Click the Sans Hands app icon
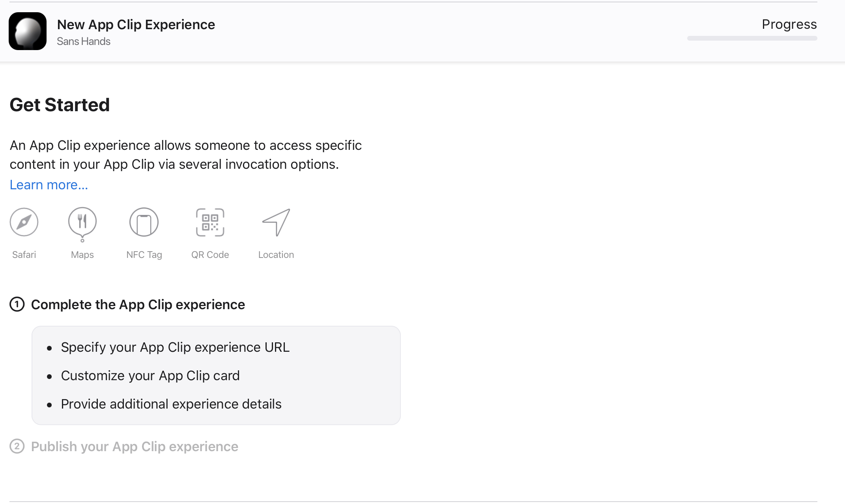Viewport: 845px width, 504px height. click(27, 31)
